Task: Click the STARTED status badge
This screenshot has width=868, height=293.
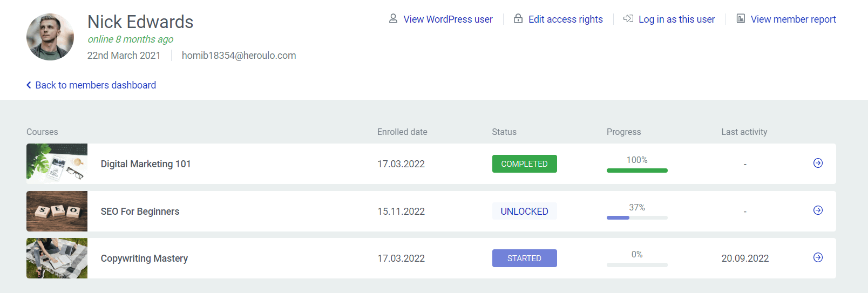Action: click(x=524, y=258)
